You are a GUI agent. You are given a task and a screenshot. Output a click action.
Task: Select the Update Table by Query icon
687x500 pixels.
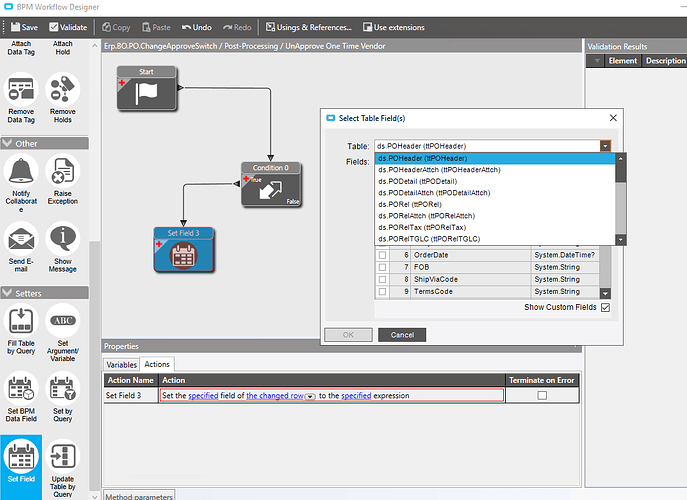click(63, 457)
